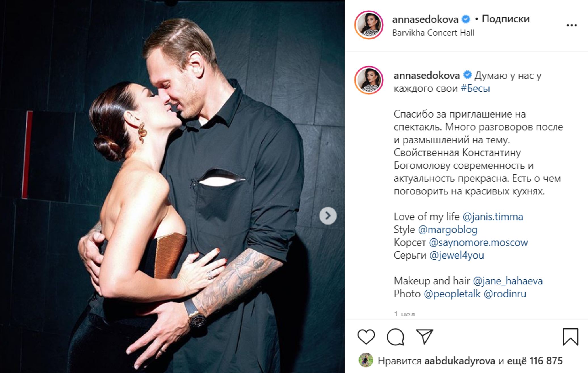Image resolution: width=588 pixels, height=373 pixels.
Task: Share the post via paper plane icon
Action: 425,336
